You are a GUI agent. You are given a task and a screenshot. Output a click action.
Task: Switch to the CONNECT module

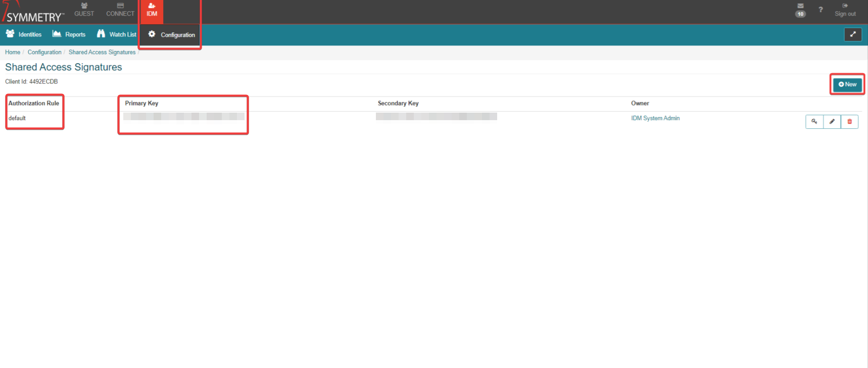pyautogui.click(x=120, y=10)
